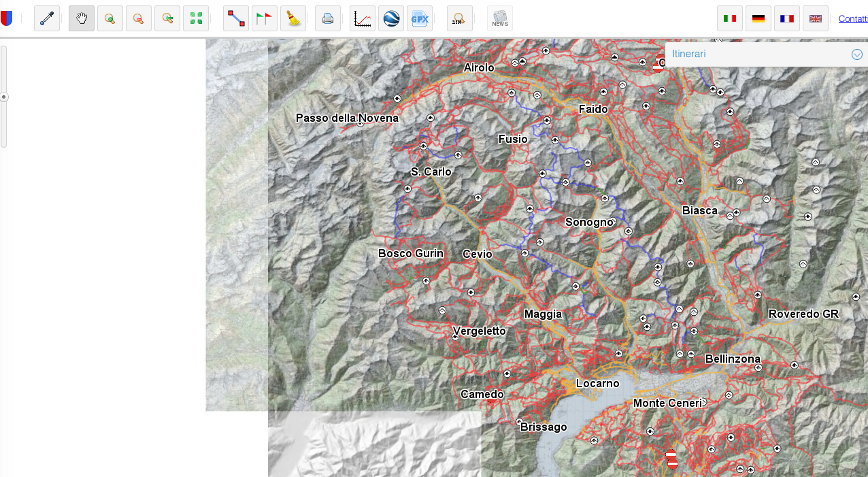Screen dimensions: 868x477
Task: Export route as GPX file
Action: coord(420,18)
